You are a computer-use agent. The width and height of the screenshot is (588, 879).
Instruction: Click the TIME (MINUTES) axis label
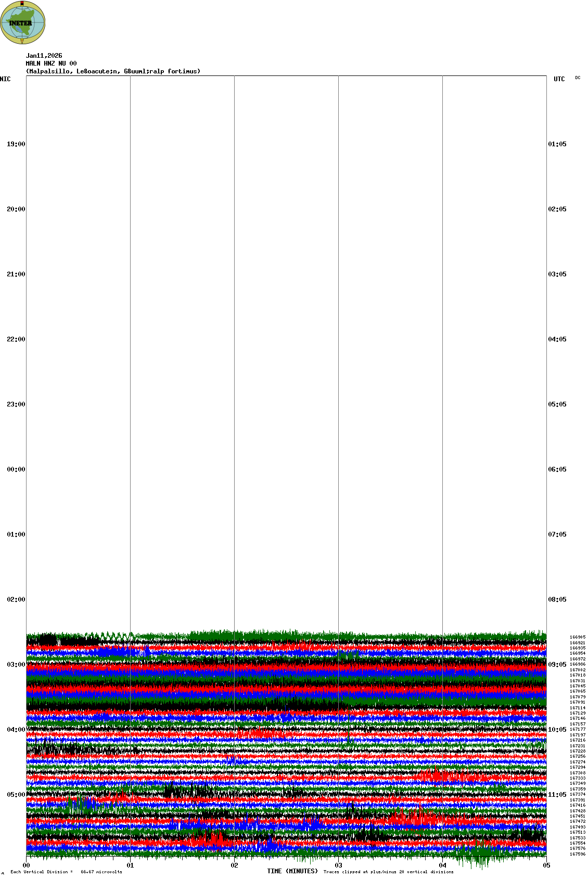coord(292,871)
